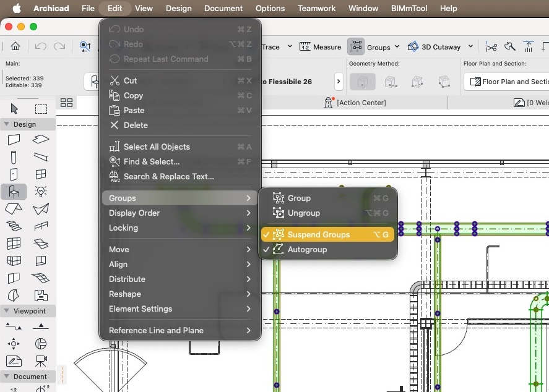Viewport: 549px width, 392px height.
Task: Choose Select All Objects menu item
Action: [180, 147]
